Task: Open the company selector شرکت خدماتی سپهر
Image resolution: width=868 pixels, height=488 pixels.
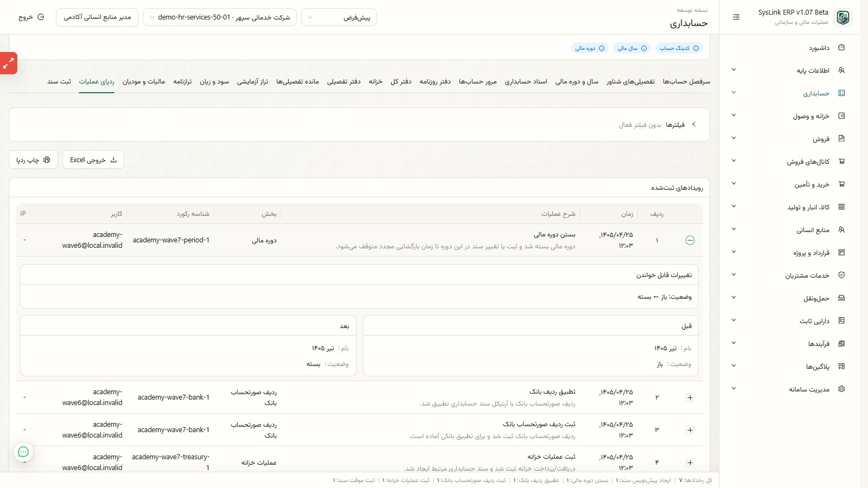Action: (x=220, y=17)
